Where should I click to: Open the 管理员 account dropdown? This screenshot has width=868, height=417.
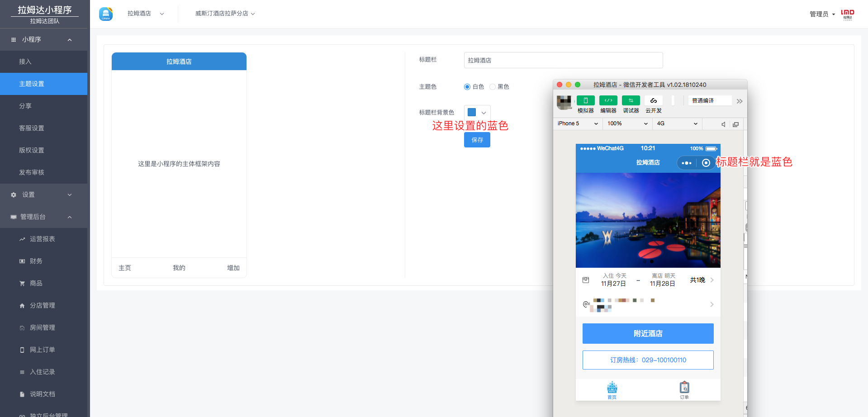(x=822, y=14)
